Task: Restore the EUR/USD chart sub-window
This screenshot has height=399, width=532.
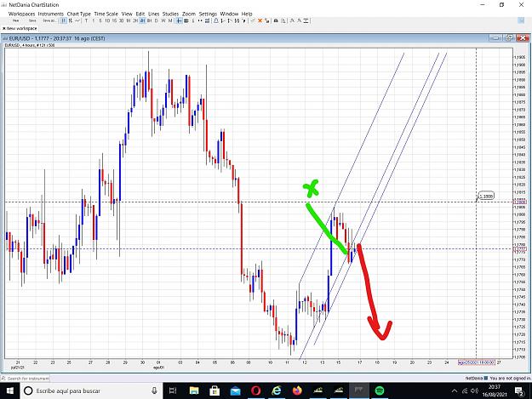Action: (x=509, y=38)
